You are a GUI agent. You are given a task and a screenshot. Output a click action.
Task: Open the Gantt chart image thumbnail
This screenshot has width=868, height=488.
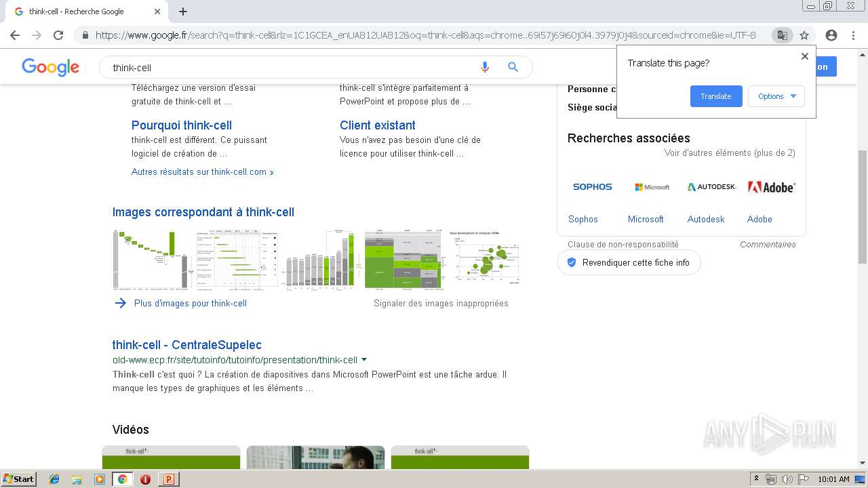237,260
